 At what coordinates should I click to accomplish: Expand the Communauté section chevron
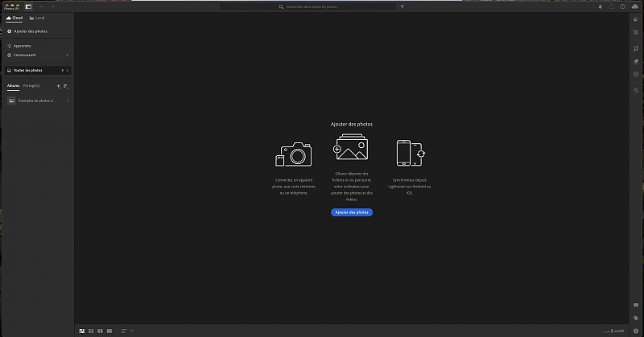coord(68,55)
